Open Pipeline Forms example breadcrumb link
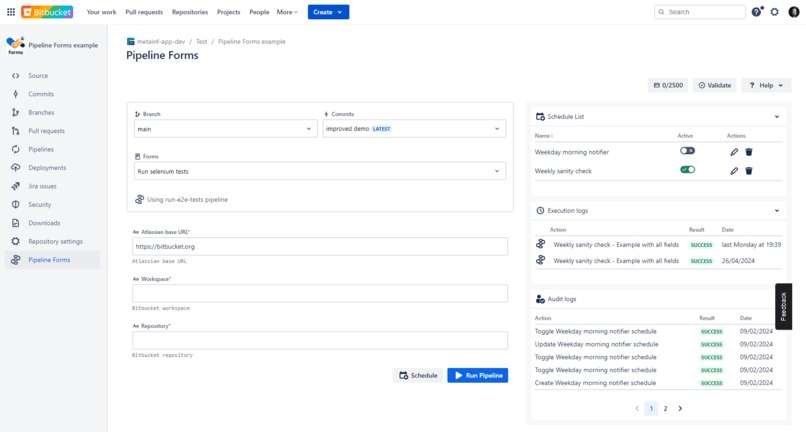 click(252, 42)
